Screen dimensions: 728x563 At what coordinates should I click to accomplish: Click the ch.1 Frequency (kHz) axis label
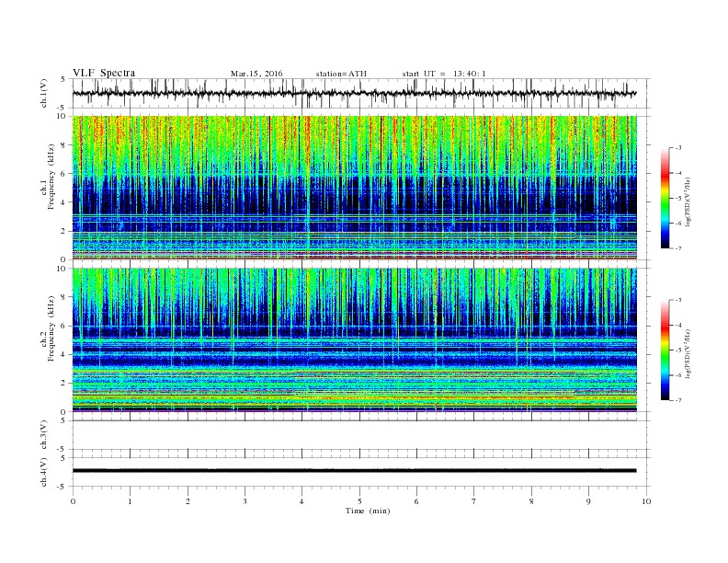pyautogui.click(x=49, y=177)
